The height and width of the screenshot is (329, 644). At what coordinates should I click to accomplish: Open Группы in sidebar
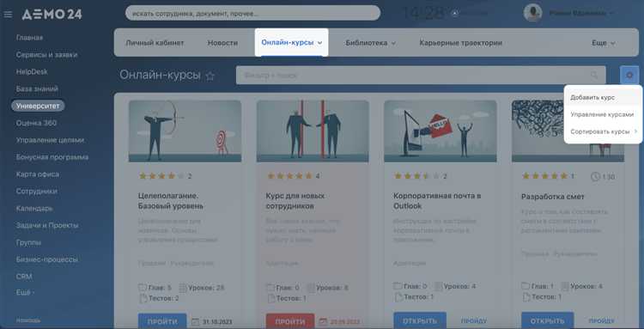tap(28, 242)
